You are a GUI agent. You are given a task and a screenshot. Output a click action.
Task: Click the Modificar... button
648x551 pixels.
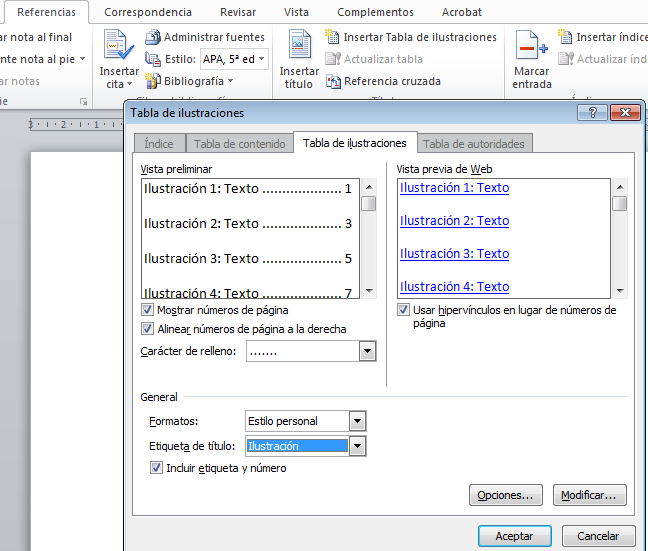589,495
